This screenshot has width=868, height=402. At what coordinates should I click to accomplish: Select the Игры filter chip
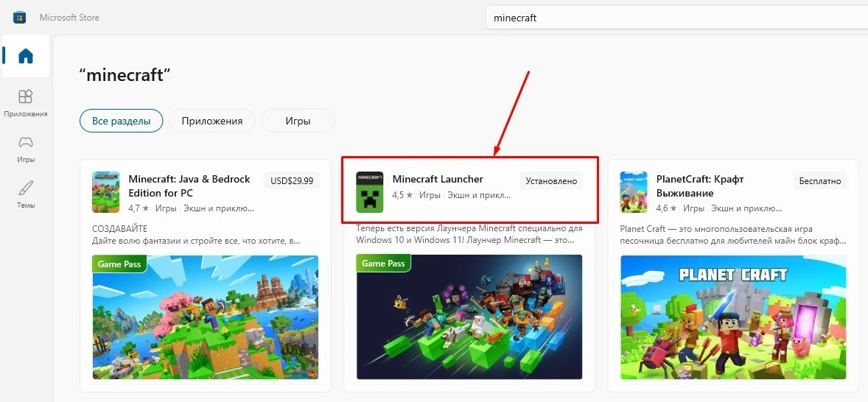point(298,121)
